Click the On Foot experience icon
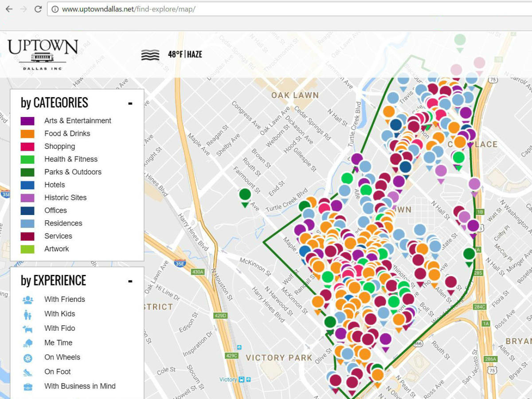Screen dimensions: 532x399 pos(28,372)
